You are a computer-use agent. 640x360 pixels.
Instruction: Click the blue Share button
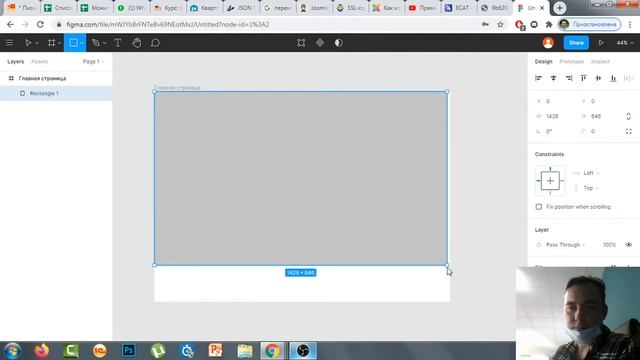576,43
